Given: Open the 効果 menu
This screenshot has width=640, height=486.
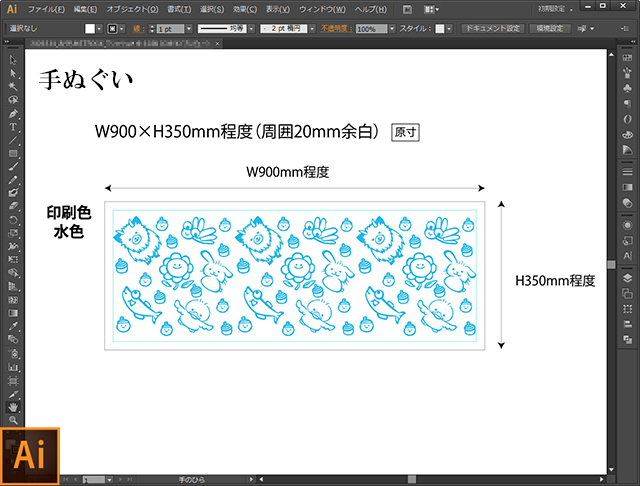Looking at the screenshot, I should (x=245, y=9).
